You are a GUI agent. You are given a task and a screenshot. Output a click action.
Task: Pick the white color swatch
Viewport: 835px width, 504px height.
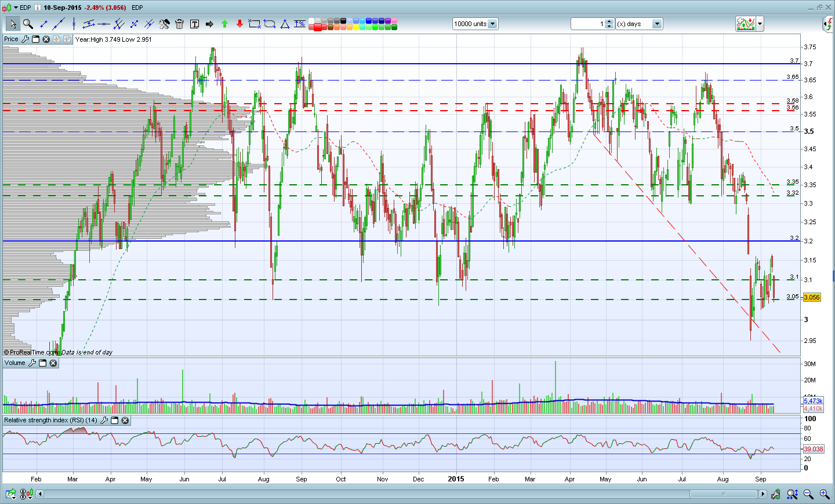[x=311, y=21]
